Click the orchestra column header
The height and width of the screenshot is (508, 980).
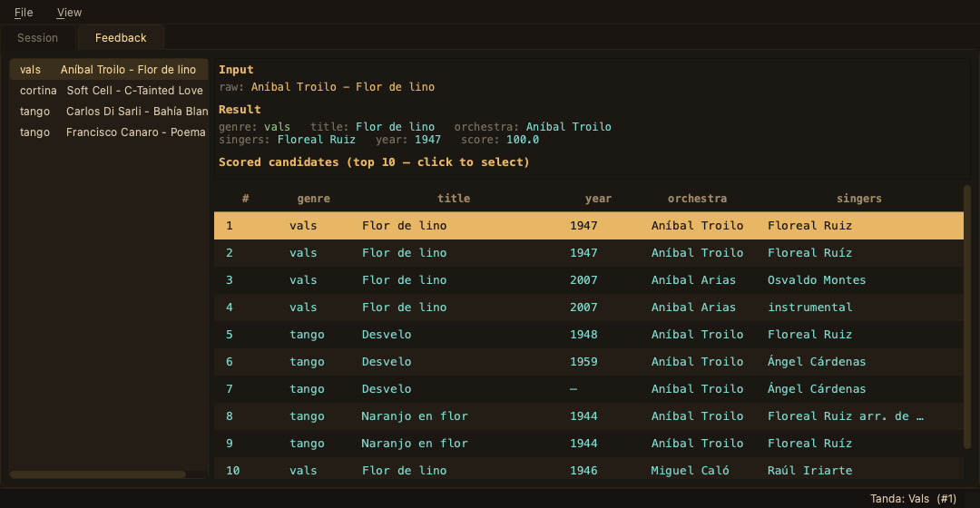pos(697,199)
